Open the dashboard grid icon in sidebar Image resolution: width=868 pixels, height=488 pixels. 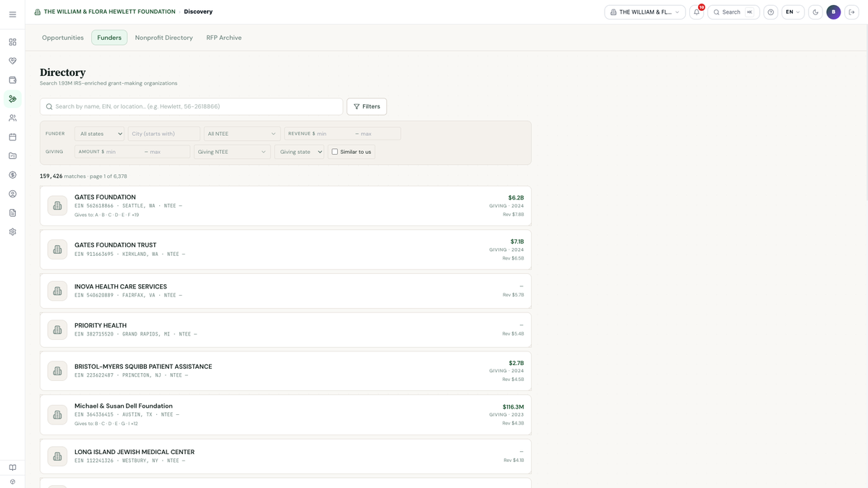12,42
